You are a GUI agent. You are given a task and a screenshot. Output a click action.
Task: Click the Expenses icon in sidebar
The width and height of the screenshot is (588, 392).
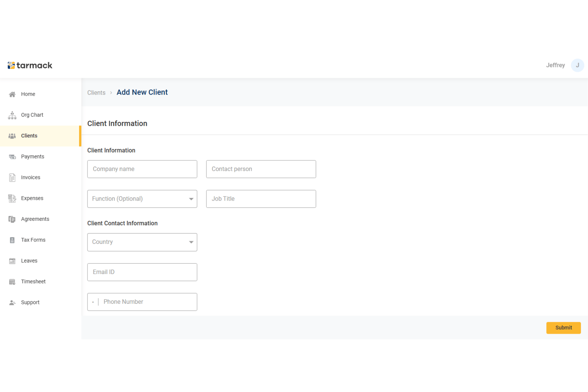click(x=12, y=198)
